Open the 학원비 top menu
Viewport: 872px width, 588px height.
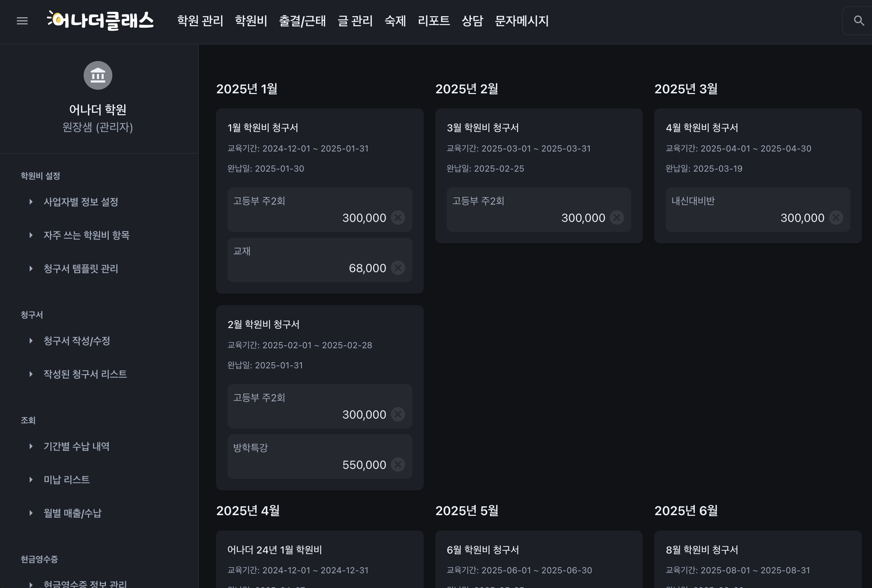pyautogui.click(x=251, y=21)
